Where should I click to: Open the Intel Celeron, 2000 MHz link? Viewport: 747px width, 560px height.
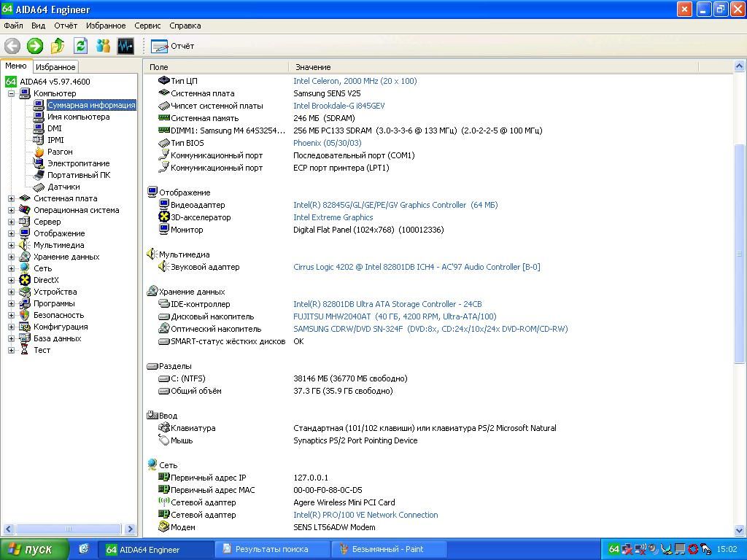click(355, 81)
